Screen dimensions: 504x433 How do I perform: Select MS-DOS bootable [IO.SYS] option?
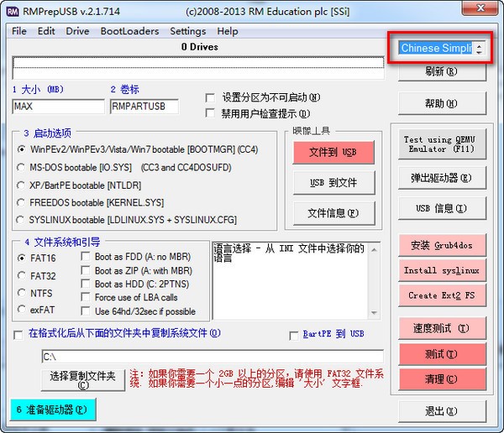(x=21, y=167)
